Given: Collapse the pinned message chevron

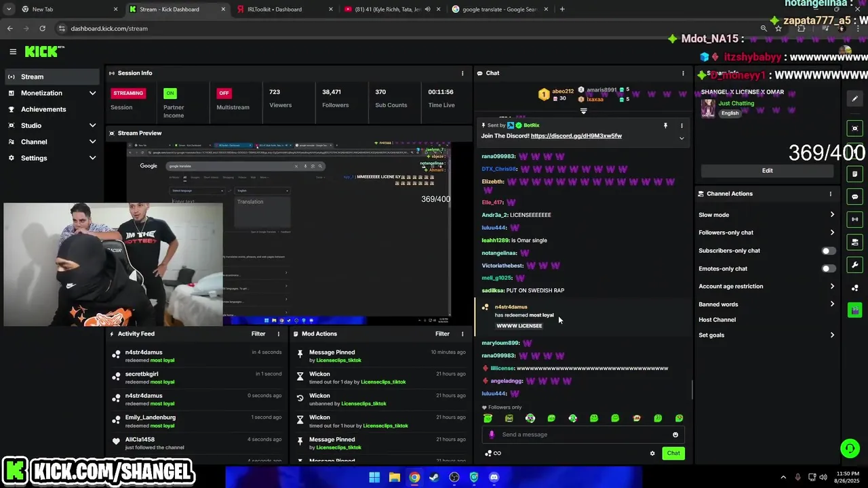Looking at the screenshot, I should pyautogui.click(x=682, y=138).
